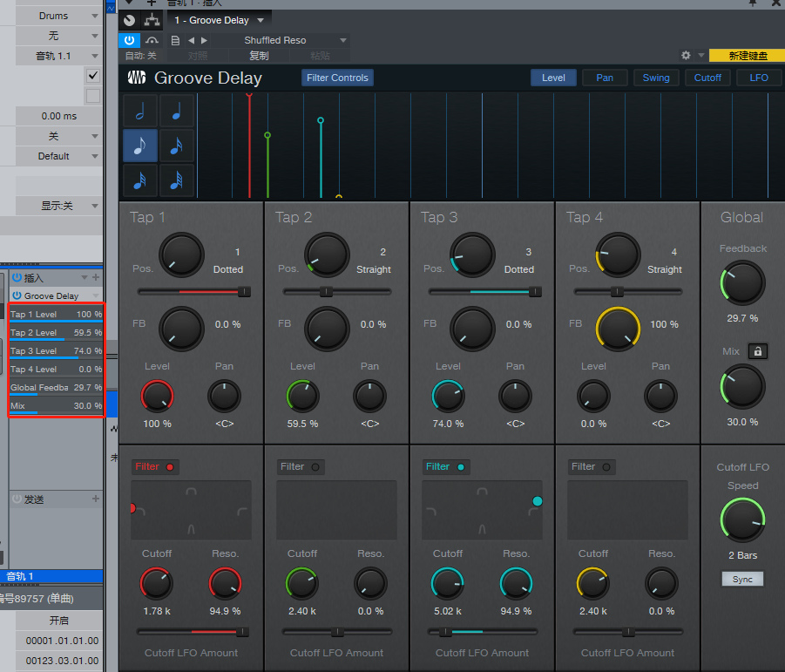Go to next preset arrow
Image resolution: width=785 pixels, height=672 pixels.
pyautogui.click(x=204, y=41)
